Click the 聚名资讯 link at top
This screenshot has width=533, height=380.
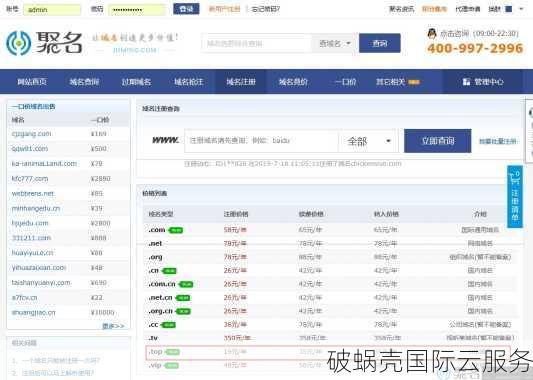[x=401, y=9]
